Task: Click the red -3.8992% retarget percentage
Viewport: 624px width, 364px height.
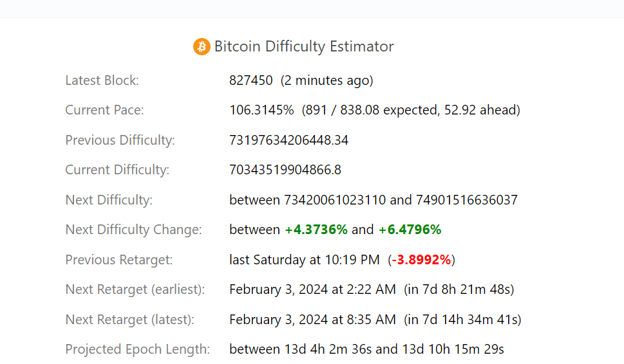Action: coord(421,259)
